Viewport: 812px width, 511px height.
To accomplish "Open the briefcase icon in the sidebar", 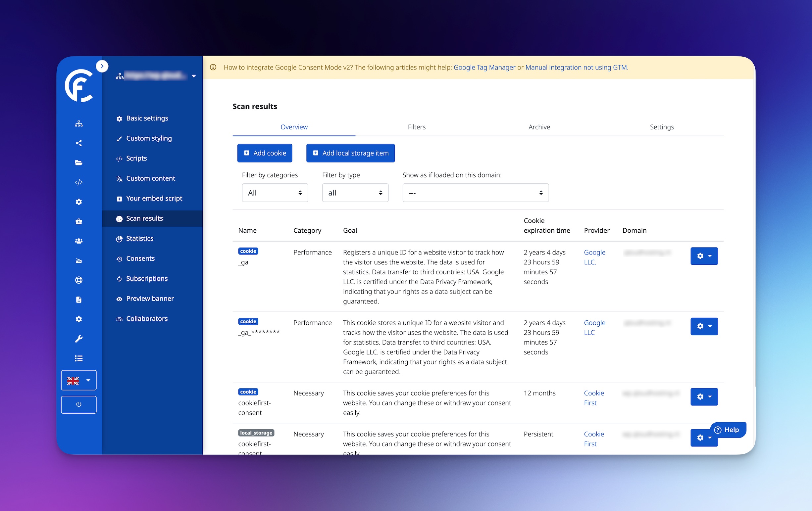I will (78, 221).
